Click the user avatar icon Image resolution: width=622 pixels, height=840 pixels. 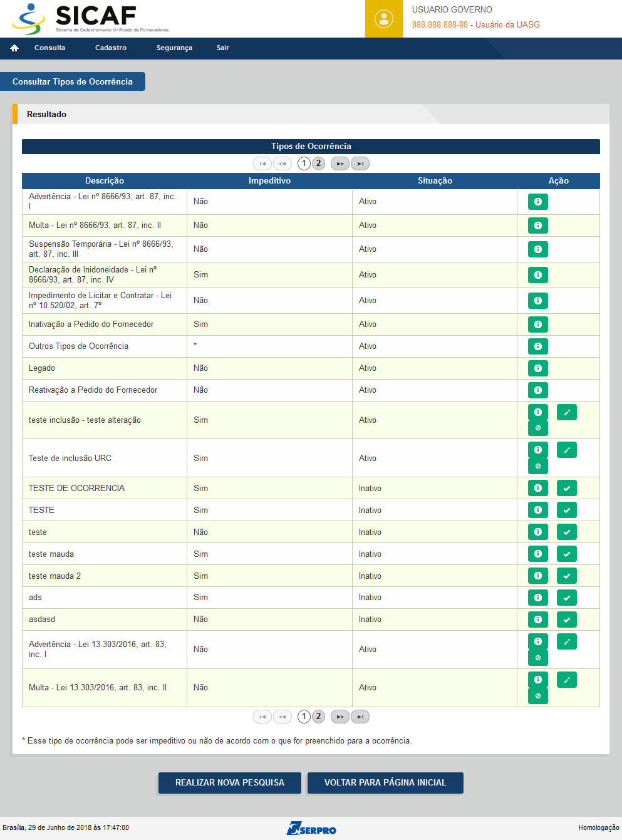coord(384,19)
